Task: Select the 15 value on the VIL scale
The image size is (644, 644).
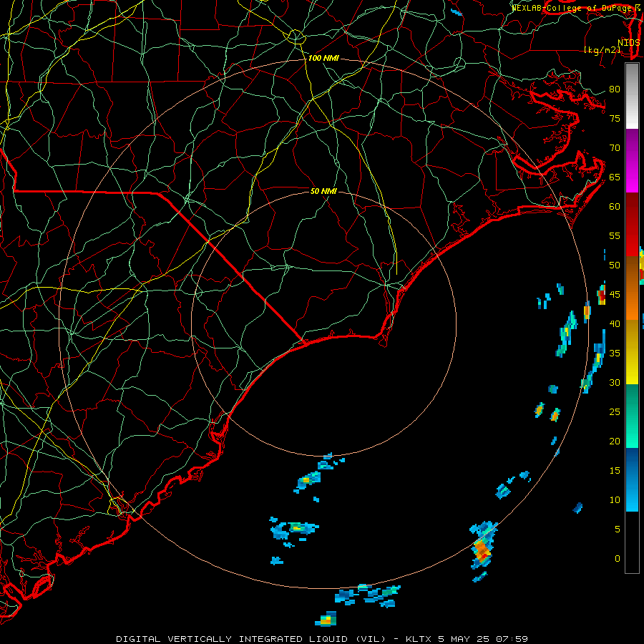Action: point(615,470)
